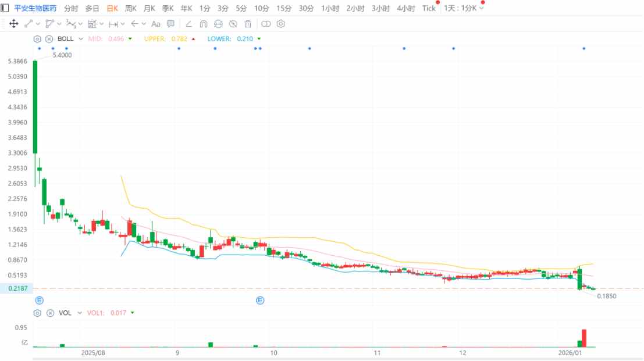Screen dimensions: 644x361
Task: Click the eraser/pencil edit icon
Action: tap(188, 24)
